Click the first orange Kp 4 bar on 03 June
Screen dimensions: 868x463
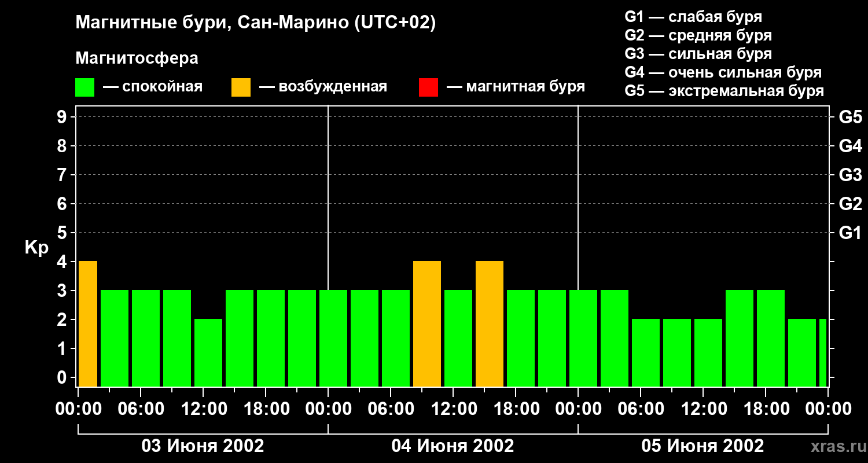click(x=88, y=324)
